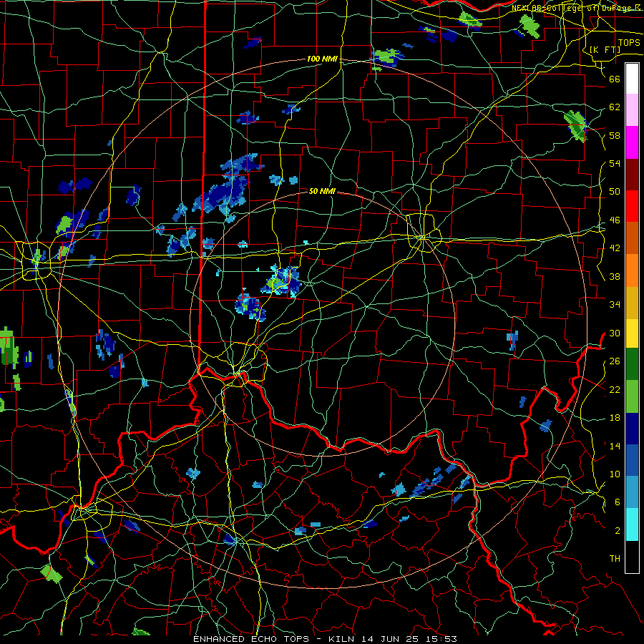Click the gold-yellow legend band
The height and width of the screenshot is (644, 644).
coord(632,303)
